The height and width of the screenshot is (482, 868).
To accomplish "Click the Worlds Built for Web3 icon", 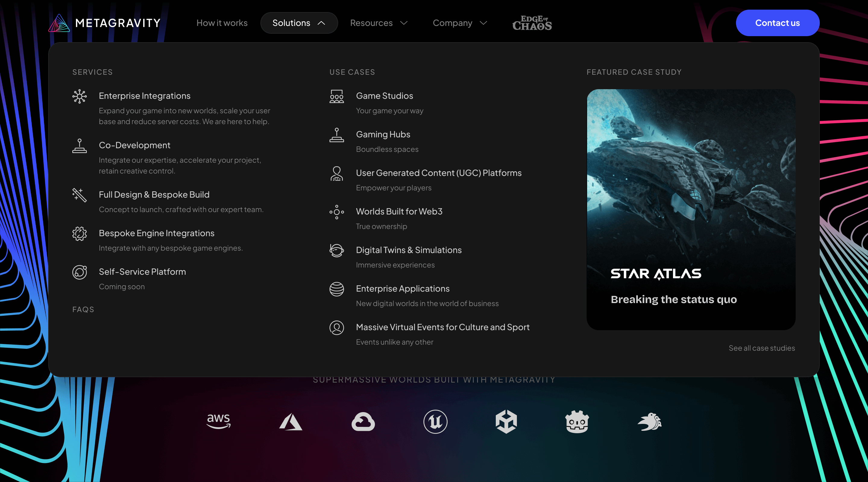I will pyautogui.click(x=336, y=212).
